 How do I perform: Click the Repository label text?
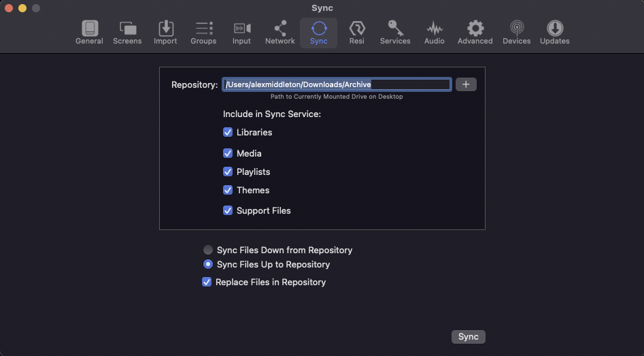194,84
